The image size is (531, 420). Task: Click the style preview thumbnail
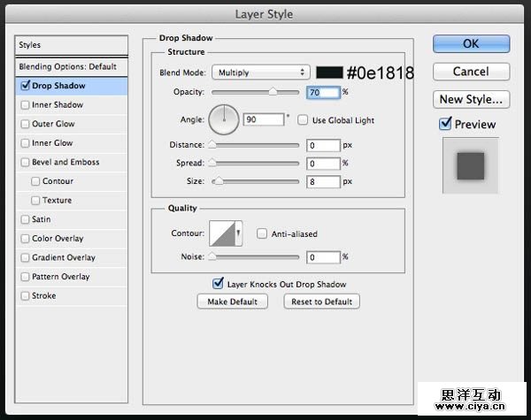471,165
